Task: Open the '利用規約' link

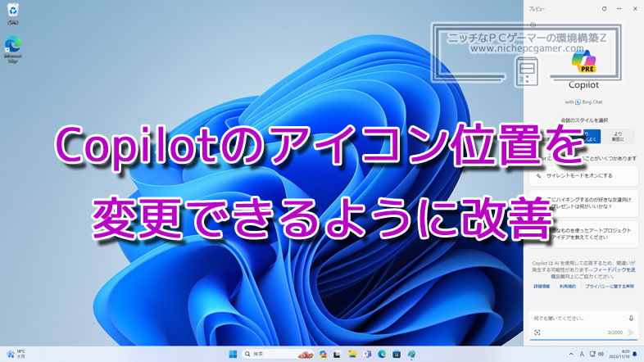Action: (567, 286)
